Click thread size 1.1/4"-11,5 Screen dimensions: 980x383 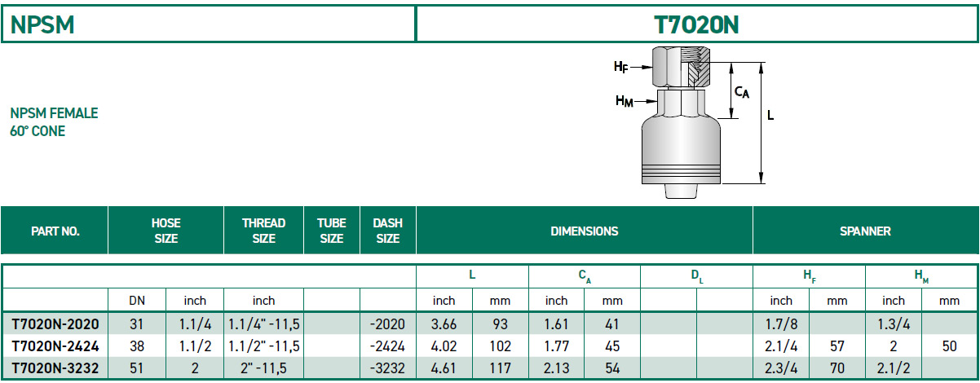264,324
